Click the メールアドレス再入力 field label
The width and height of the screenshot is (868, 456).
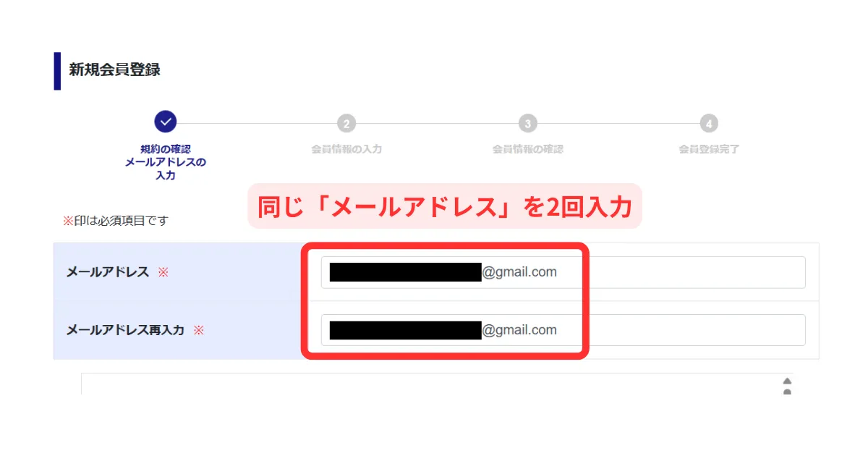pyautogui.click(x=125, y=330)
